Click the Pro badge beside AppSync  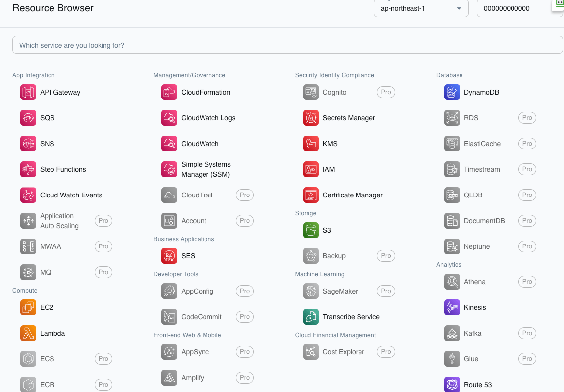245,352
